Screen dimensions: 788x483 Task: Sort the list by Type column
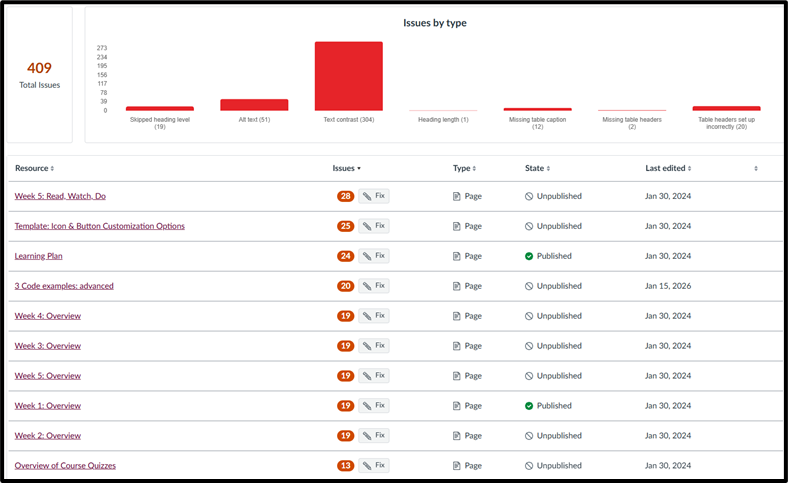coord(464,168)
